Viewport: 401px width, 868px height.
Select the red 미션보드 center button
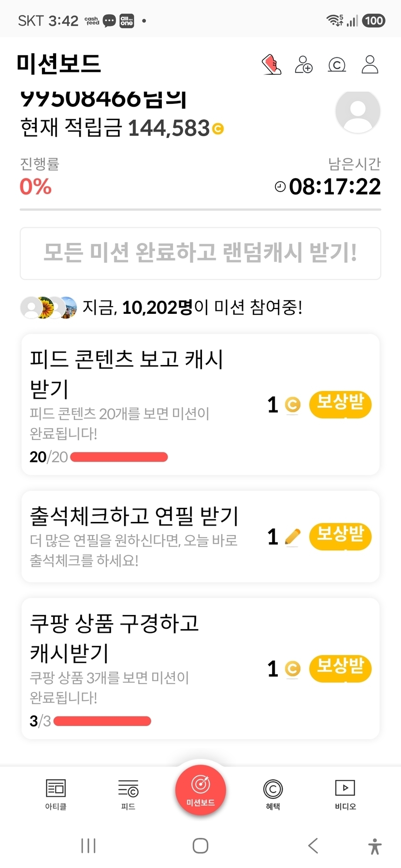(x=200, y=790)
